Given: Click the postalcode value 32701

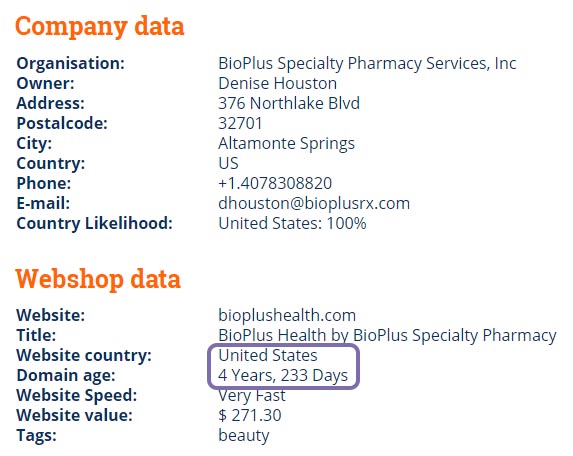Looking at the screenshot, I should (240, 124).
